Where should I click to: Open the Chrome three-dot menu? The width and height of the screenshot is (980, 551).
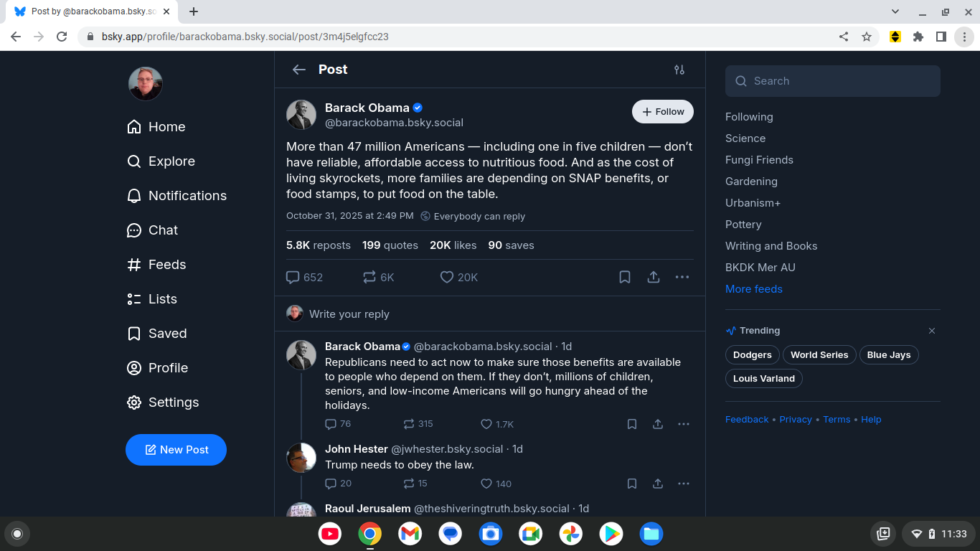pos(964,37)
